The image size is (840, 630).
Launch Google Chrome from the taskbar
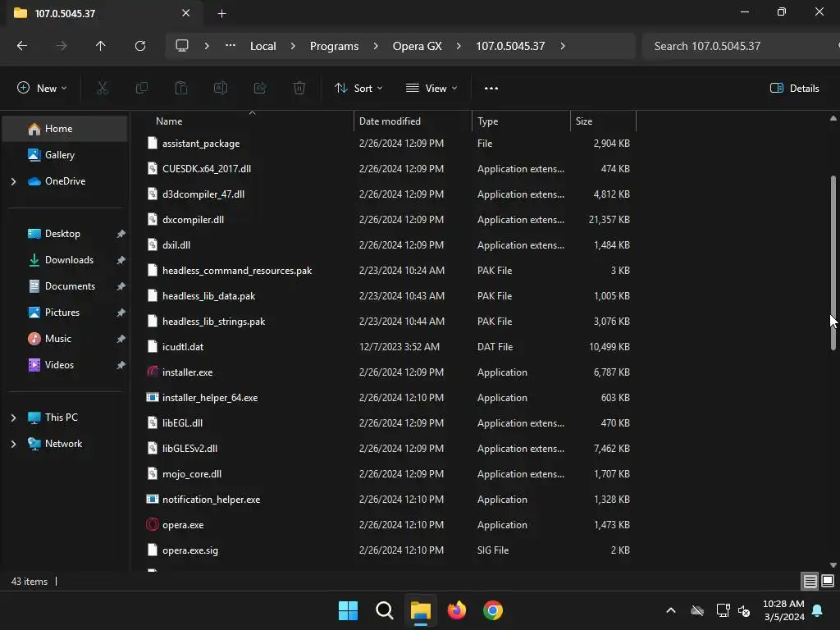coord(493,610)
